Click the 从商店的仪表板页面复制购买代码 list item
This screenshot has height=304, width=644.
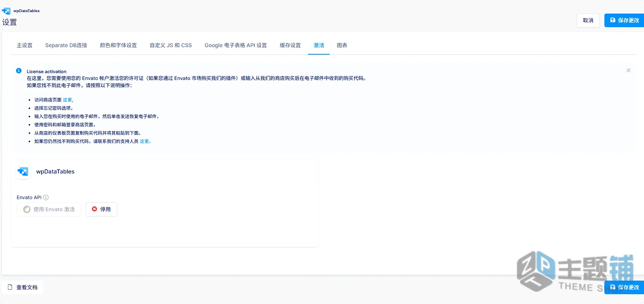point(88,133)
